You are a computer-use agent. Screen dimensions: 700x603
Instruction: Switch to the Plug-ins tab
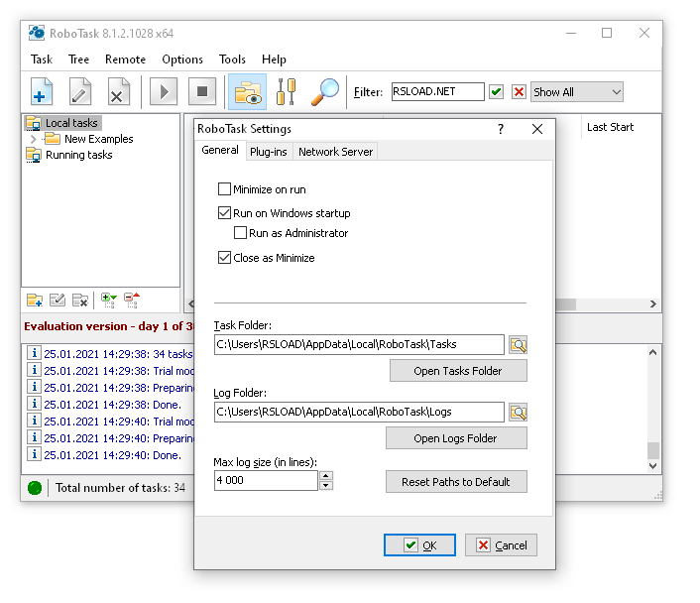tap(269, 152)
